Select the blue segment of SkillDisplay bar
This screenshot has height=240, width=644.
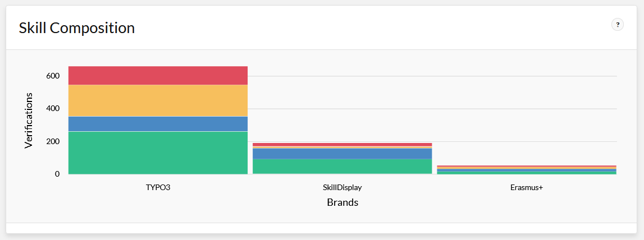coord(342,153)
